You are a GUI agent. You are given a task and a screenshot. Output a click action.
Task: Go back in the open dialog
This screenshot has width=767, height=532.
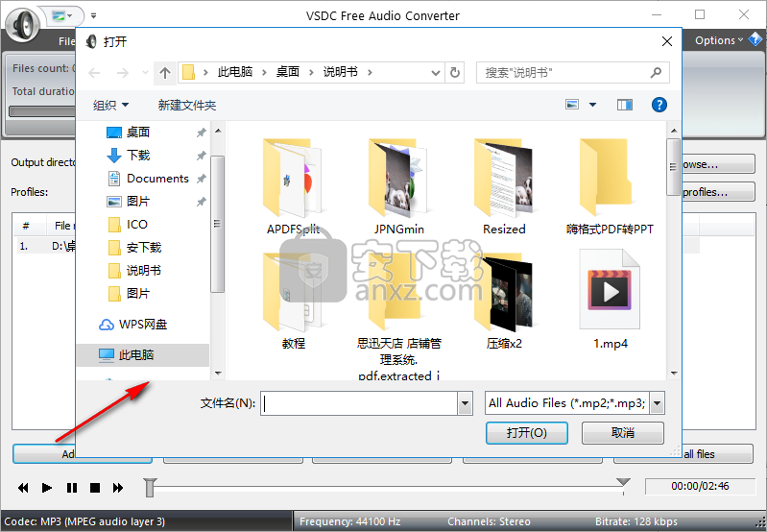[x=94, y=73]
